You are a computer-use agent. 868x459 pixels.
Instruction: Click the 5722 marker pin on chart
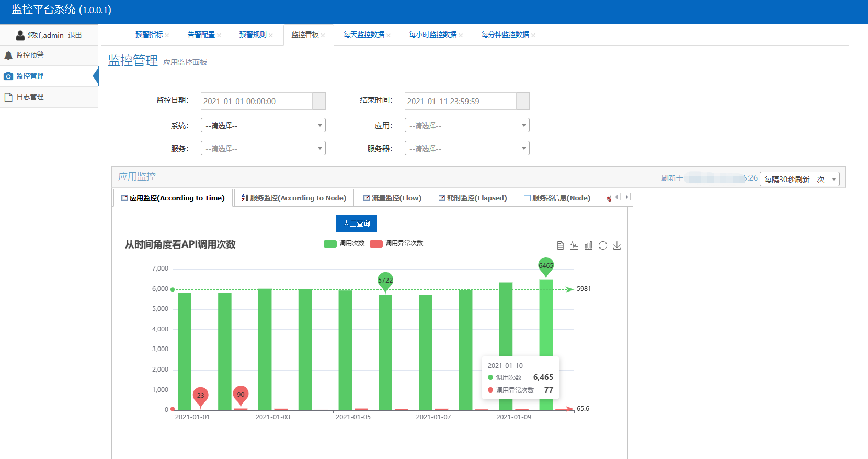(385, 282)
